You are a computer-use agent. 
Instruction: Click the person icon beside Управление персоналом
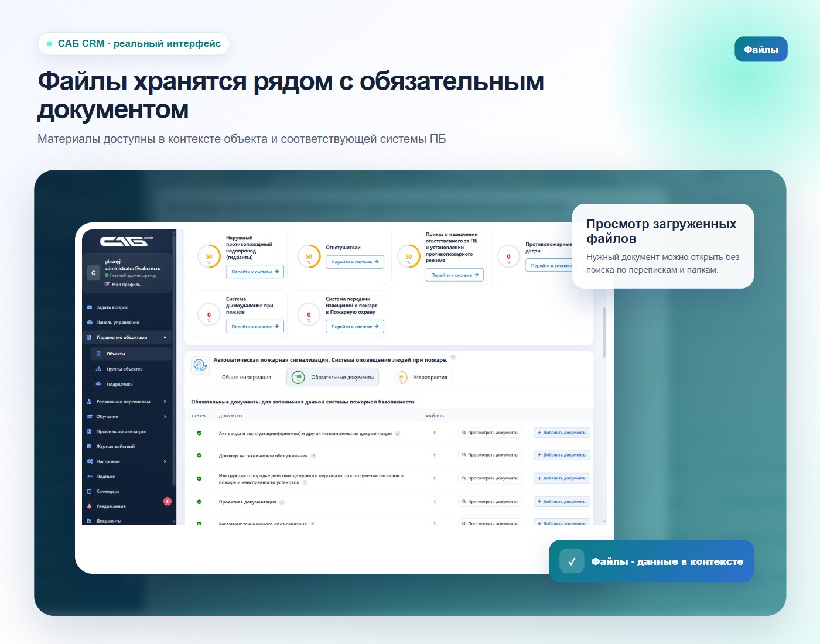90,402
